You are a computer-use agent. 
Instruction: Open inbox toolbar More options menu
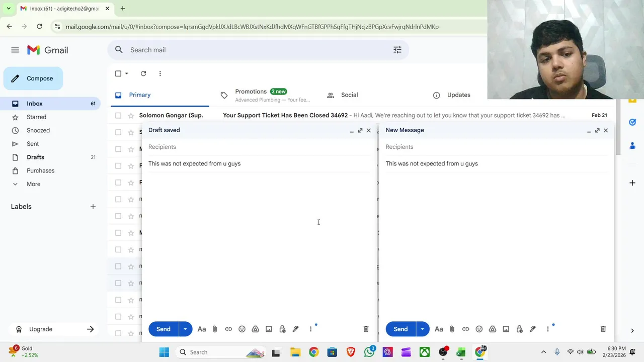(x=160, y=73)
